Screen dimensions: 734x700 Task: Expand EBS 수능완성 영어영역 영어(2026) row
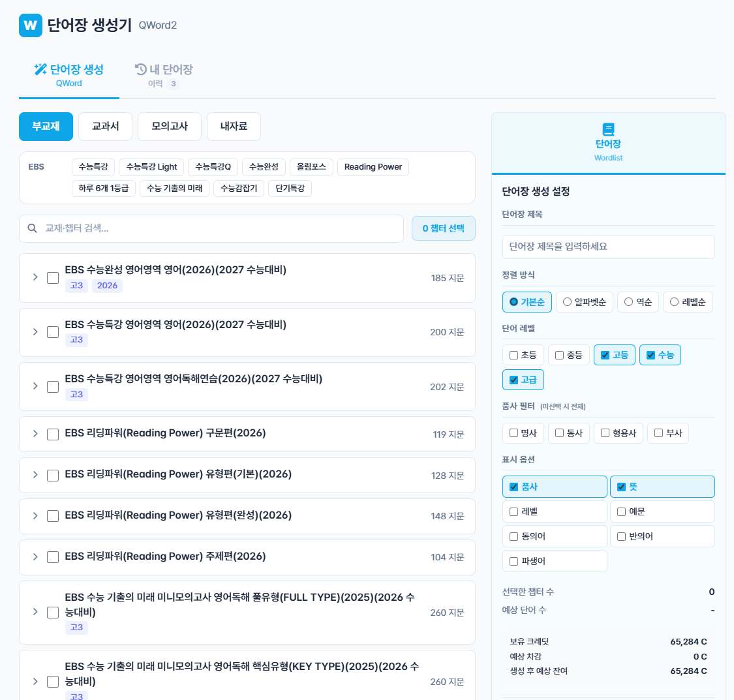35,277
